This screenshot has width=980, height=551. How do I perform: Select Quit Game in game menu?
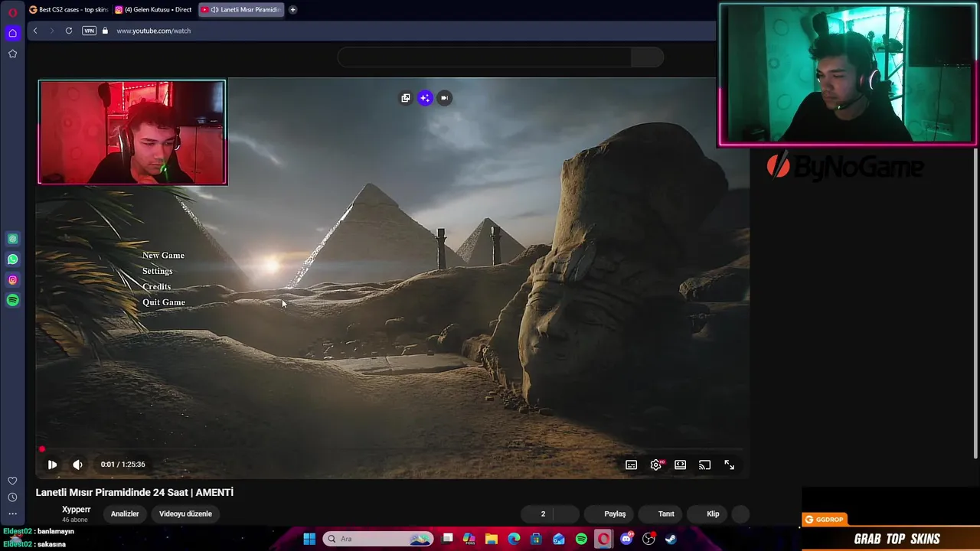click(163, 302)
